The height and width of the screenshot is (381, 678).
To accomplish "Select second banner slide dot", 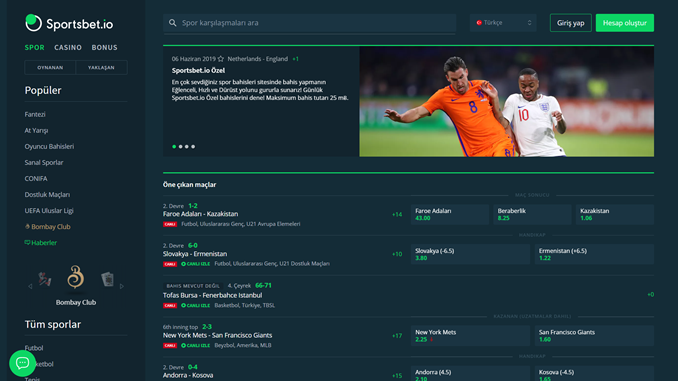I will point(181,147).
